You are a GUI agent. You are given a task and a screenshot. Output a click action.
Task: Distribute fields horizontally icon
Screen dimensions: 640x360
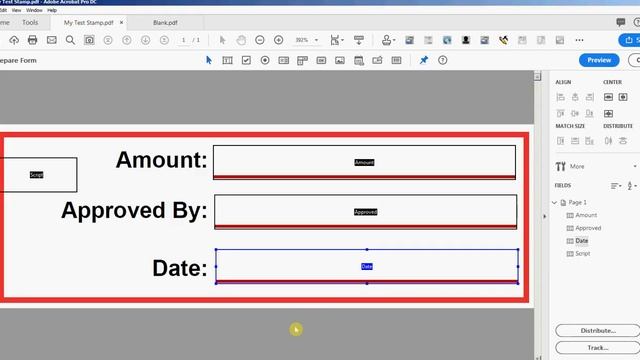coord(608,141)
